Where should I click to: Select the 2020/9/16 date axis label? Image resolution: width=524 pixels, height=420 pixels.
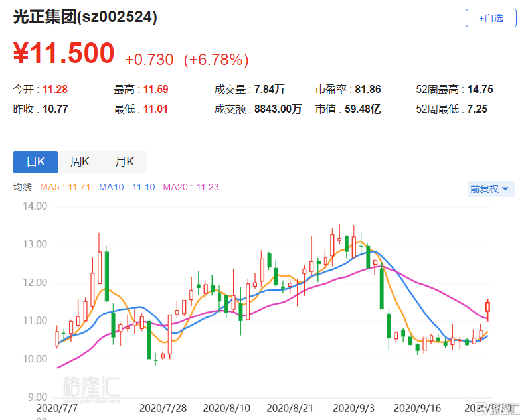[417, 408]
